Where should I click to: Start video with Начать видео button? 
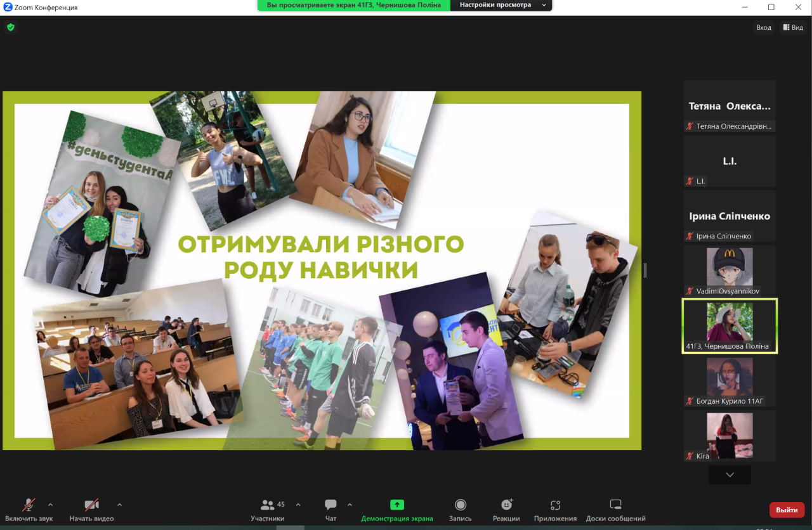[x=92, y=510]
